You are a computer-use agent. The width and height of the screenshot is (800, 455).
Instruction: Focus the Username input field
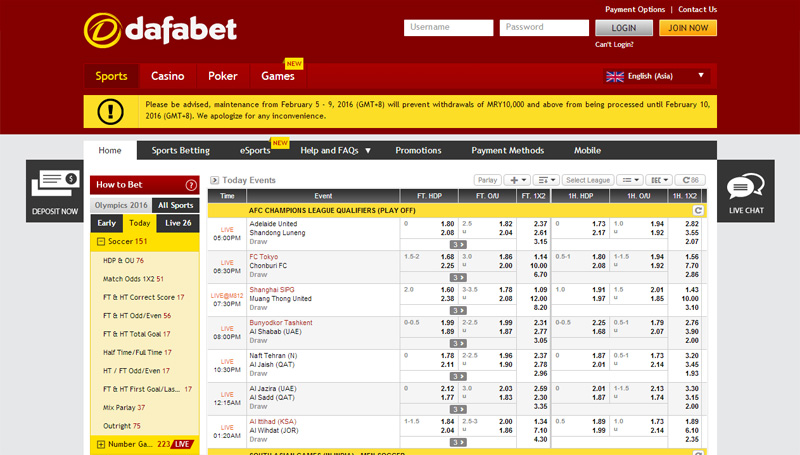(448, 28)
